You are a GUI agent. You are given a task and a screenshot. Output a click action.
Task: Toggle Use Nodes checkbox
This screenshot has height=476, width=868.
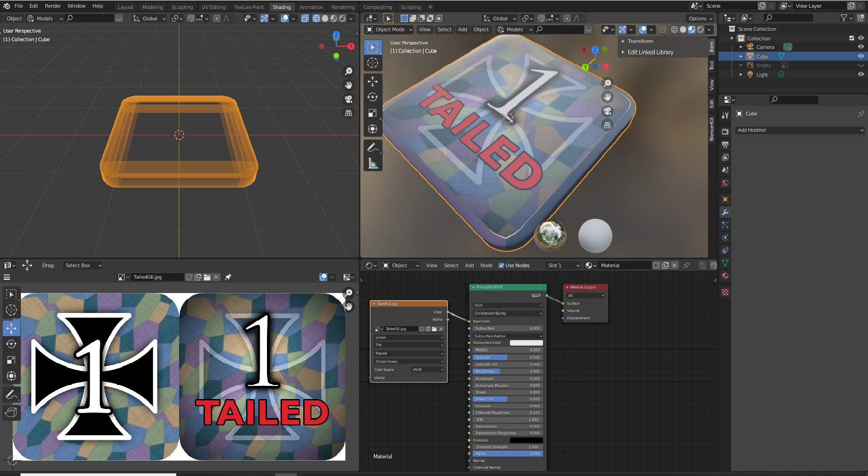pos(501,265)
